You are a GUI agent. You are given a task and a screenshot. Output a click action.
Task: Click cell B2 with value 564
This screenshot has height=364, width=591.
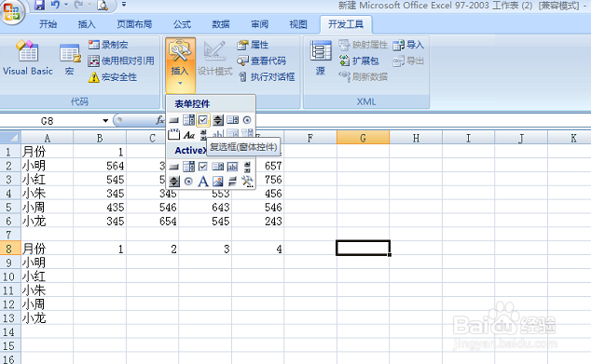100,166
